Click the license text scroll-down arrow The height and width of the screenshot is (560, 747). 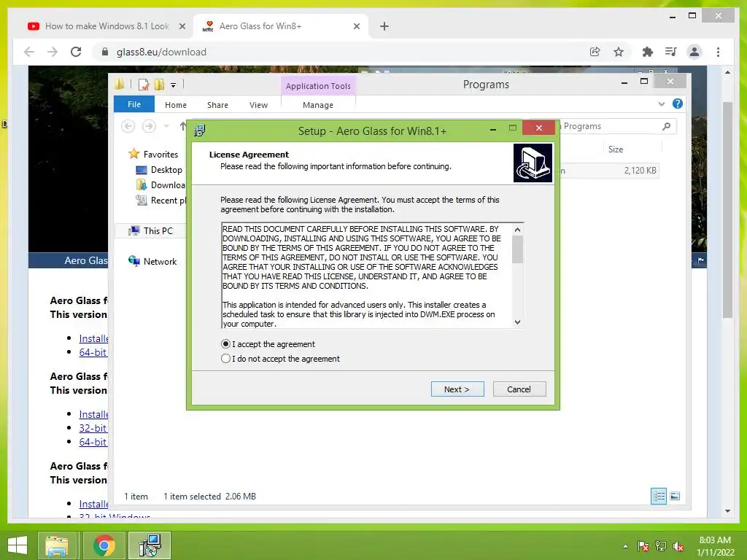click(x=518, y=322)
